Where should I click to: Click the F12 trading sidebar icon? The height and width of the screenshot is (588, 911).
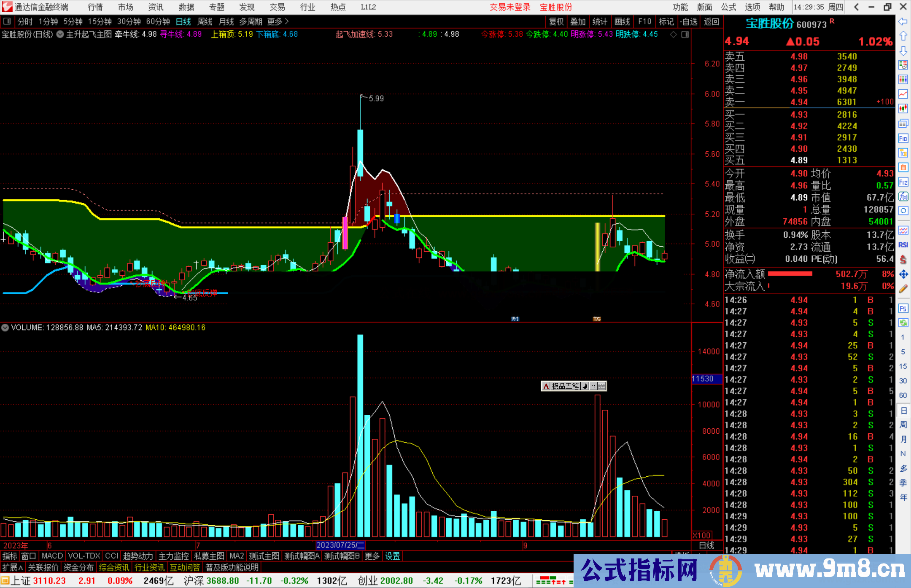(903, 182)
